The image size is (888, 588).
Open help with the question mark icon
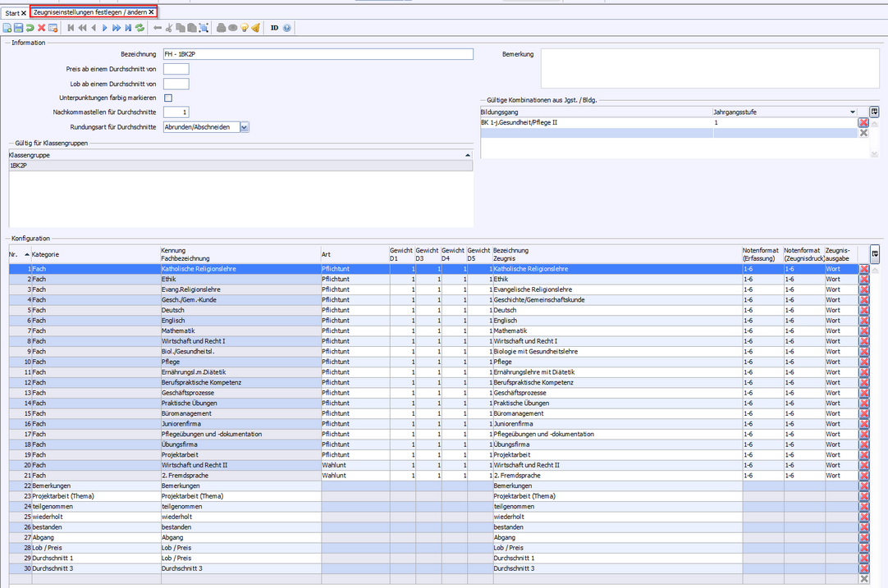click(286, 28)
